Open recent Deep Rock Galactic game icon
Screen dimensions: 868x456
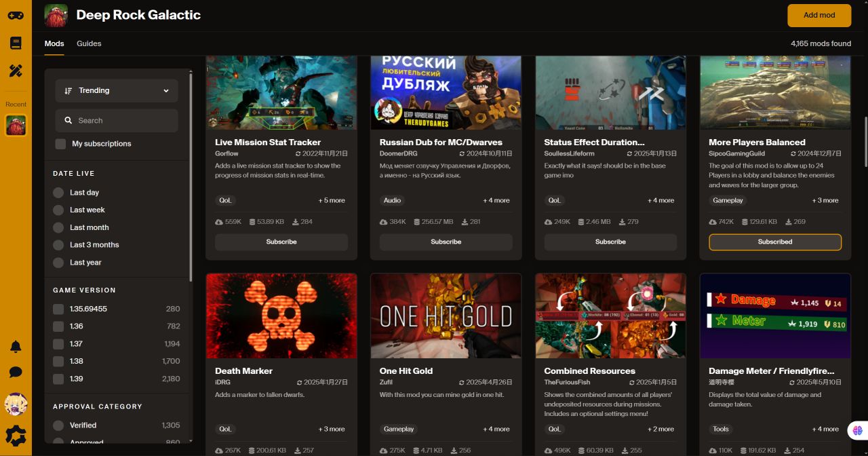(16, 126)
